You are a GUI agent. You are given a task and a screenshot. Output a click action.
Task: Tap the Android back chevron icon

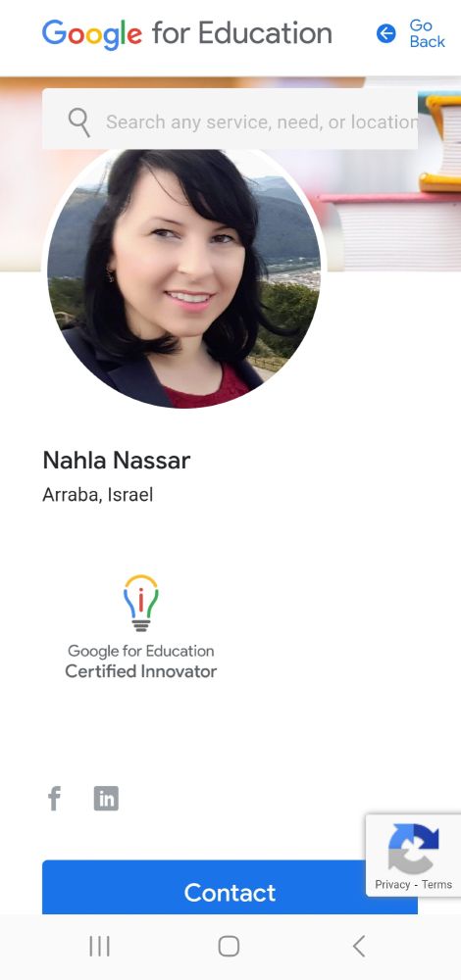tap(358, 947)
